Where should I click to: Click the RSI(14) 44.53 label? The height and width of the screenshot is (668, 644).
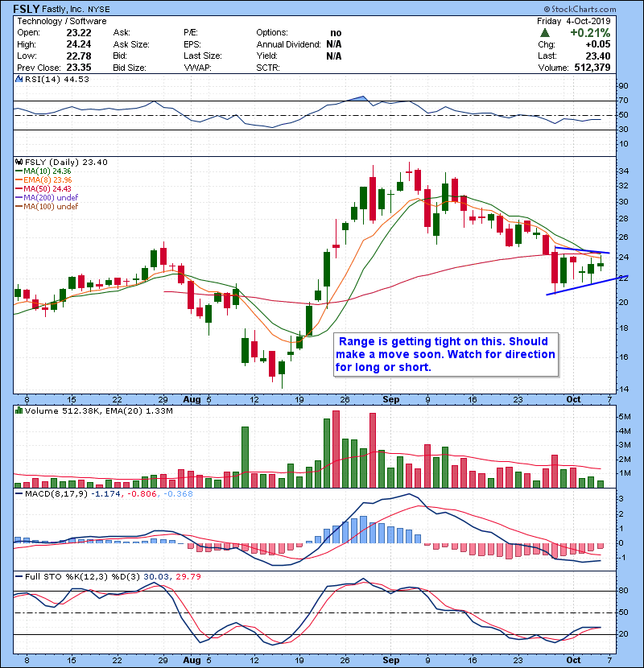pos(57,79)
